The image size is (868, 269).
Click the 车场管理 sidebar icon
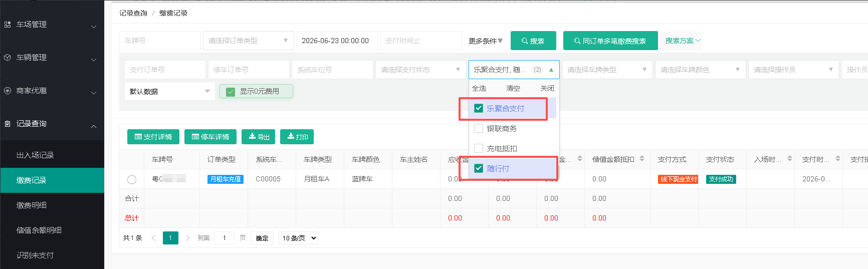8,24
